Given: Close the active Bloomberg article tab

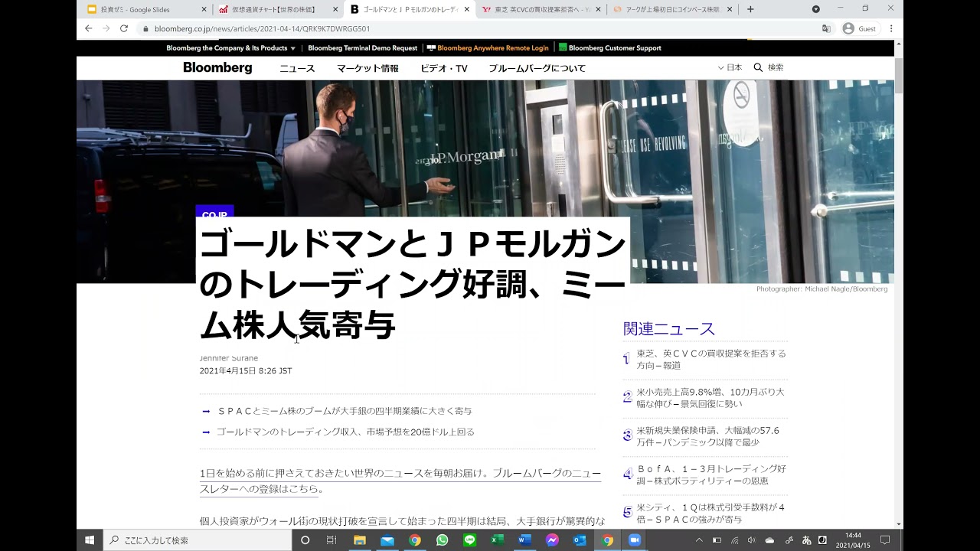Looking at the screenshot, I should click(x=466, y=9).
